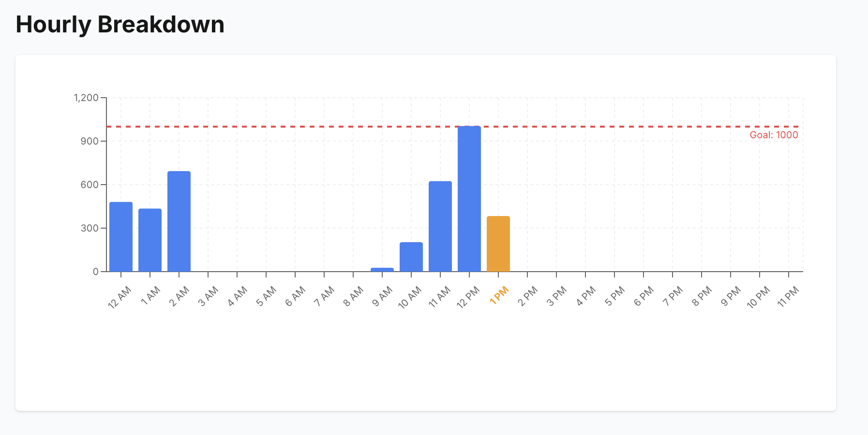Image resolution: width=868 pixels, height=435 pixels.
Task: Click the 12 AM blue bar
Action: pyautogui.click(x=121, y=237)
